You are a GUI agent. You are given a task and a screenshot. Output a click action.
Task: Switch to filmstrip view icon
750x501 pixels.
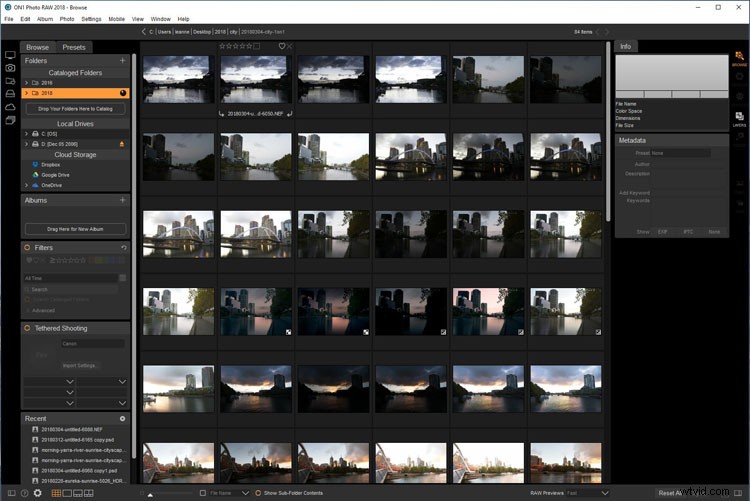tap(77, 493)
